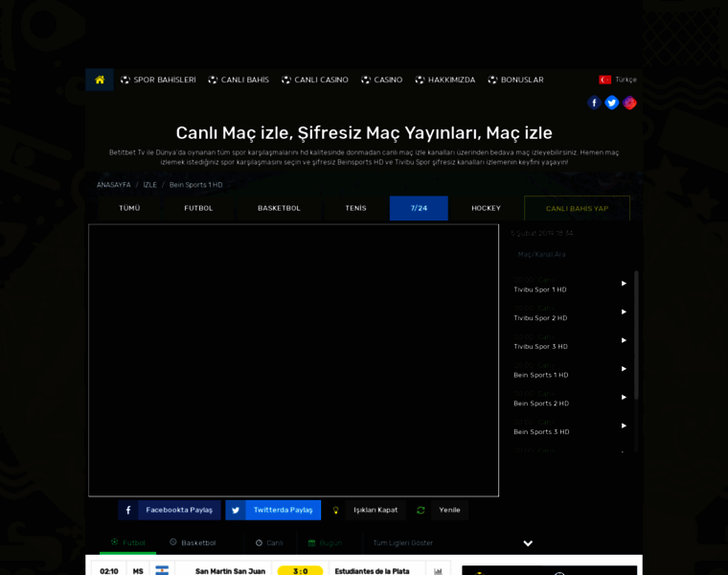Click the clock icon next to Canlı
Image resolution: width=728 pixels, height=575 pixels.
pyautogui.click(x=259, y=543)
